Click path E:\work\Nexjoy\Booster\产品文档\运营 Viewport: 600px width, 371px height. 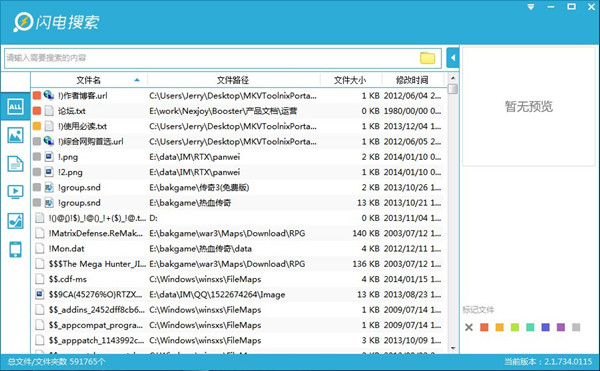click(x=223, y=111)
